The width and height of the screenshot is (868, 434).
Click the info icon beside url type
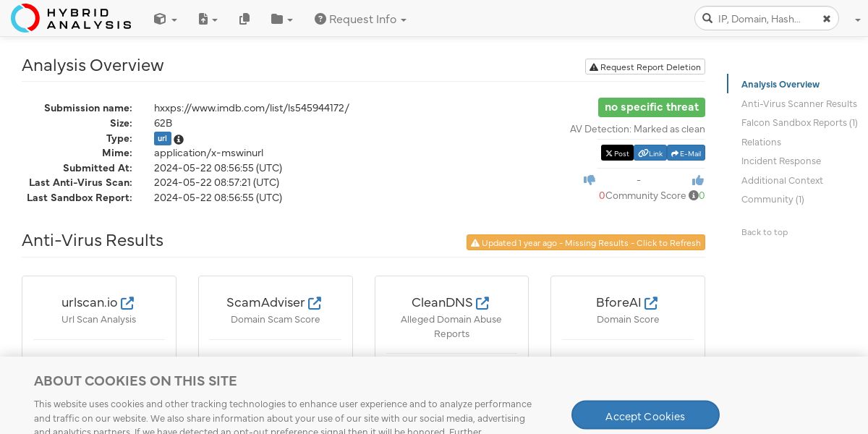(x=179, y=140)
